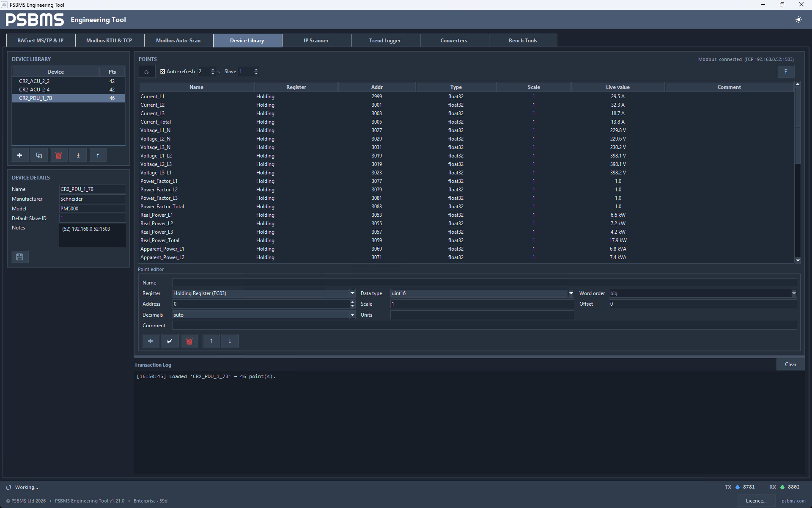Viewport: 812px width, 508px height.
Task: Open the Licence dialog
Action: [756, 501]
